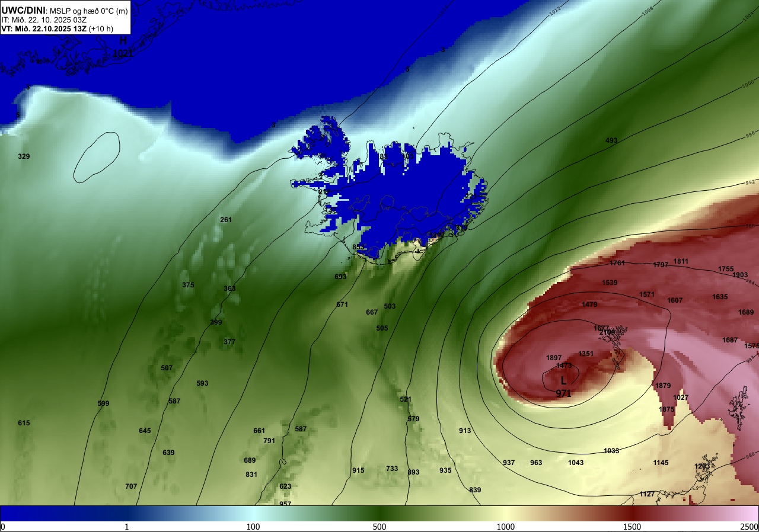The height and width of the screenshot is (532, 759).
Task: Click the height value 1539
Action: (x=610, y=283)
